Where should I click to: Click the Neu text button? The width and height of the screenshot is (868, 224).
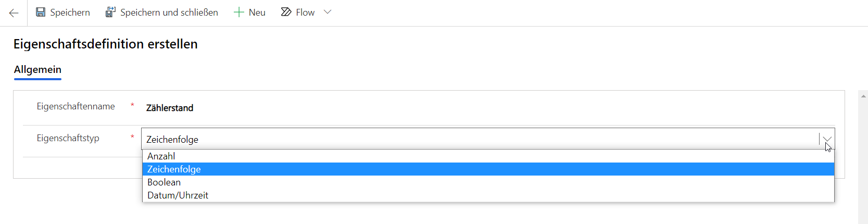[x=257, y=13]
